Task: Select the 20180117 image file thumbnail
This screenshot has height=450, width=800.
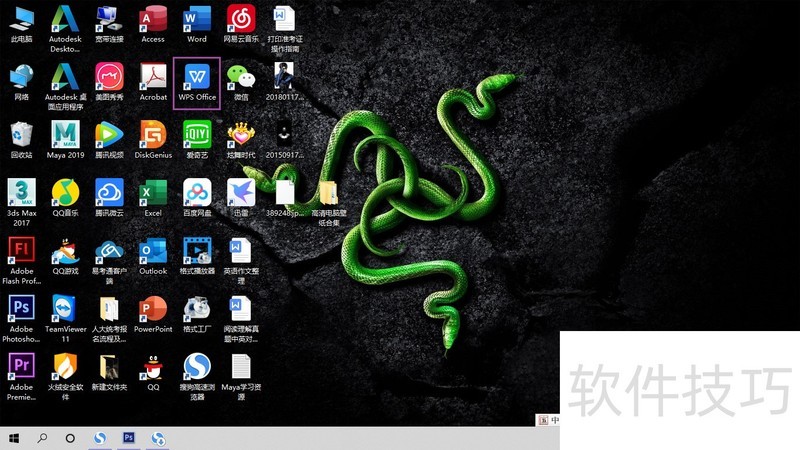Action: click(284, 82)
